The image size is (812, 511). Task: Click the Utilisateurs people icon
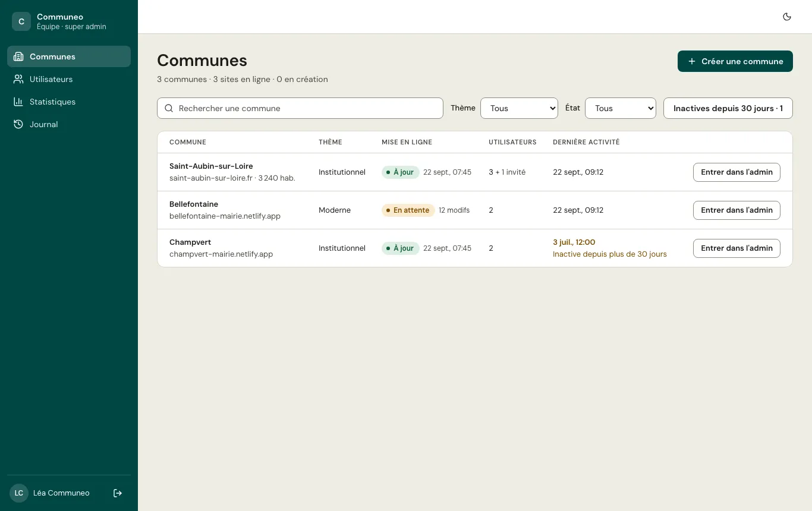pos(18,79)
